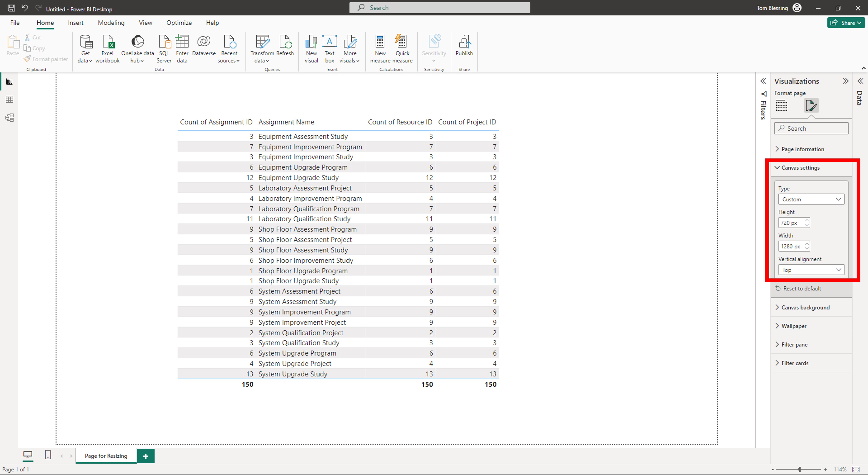Viewport: 868px width, 475px height.
Task: Click the Refresh queries icon
Action: coord(285,42)
